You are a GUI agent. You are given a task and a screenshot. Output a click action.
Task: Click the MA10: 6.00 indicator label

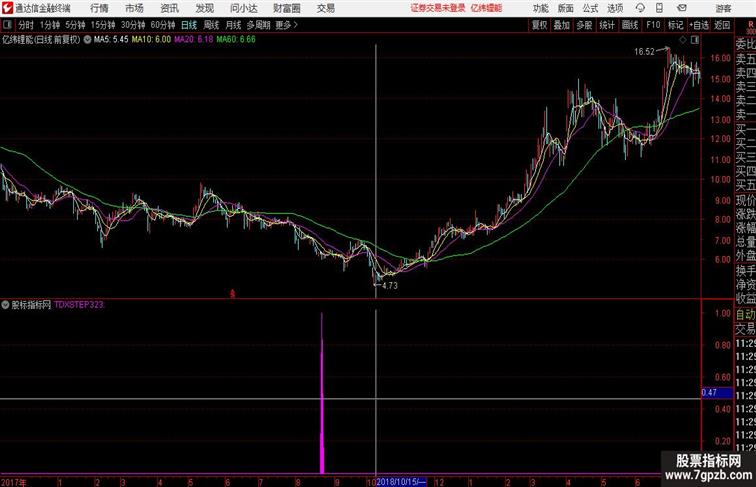(x=151, y=40)
